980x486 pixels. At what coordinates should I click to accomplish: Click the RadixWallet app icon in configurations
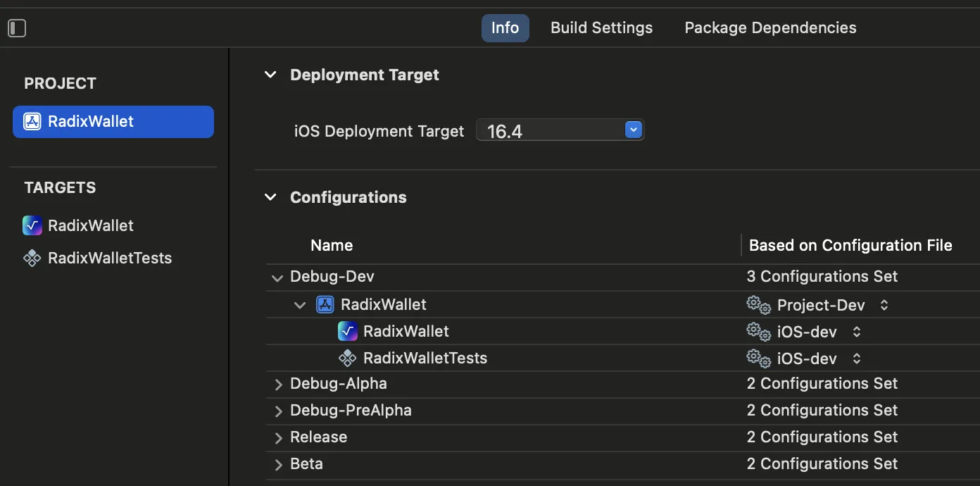(x=348, y=331)
